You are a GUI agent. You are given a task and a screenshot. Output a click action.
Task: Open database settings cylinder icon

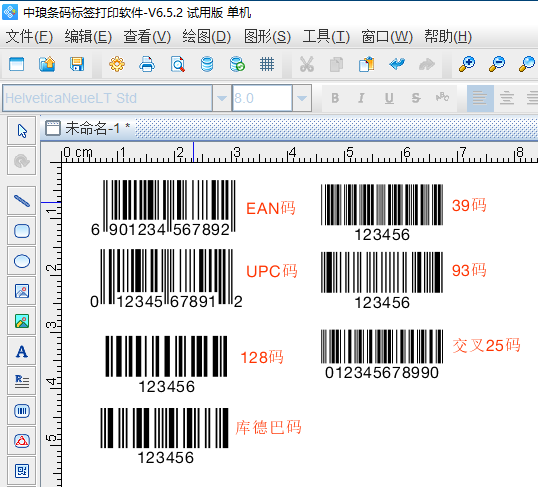(207, 64)
